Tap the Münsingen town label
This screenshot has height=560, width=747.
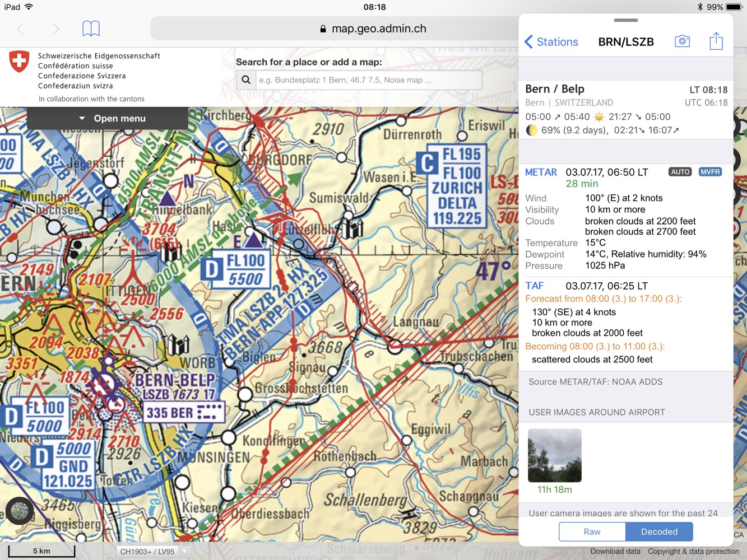tap(214, 458)
